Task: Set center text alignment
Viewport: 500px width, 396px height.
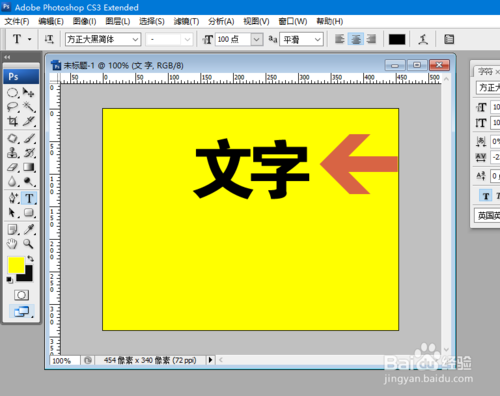Action: point(356,39)
